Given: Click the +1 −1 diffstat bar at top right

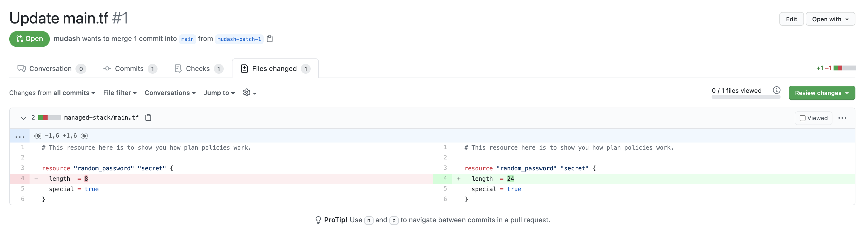Looking at the screenshot, I should tap(836, 68).
